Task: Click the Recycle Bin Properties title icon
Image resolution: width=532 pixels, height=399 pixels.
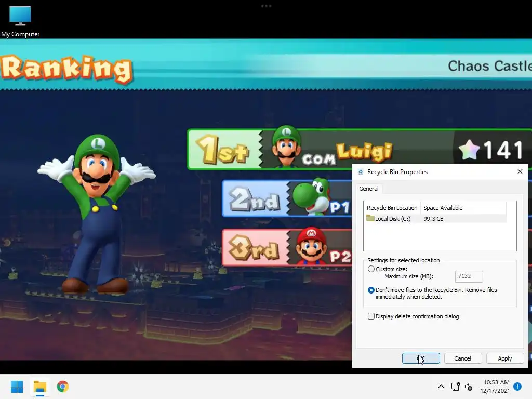Action: [x=361, y=172]
